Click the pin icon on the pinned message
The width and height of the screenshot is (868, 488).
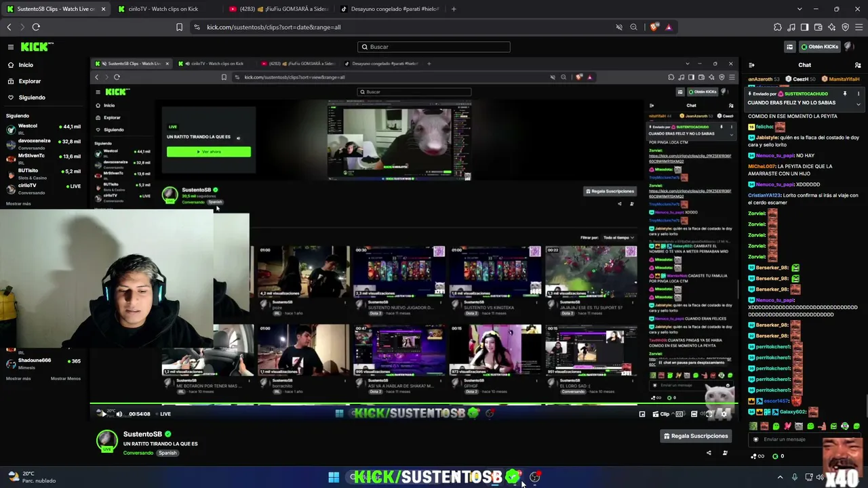pos(845,94)
